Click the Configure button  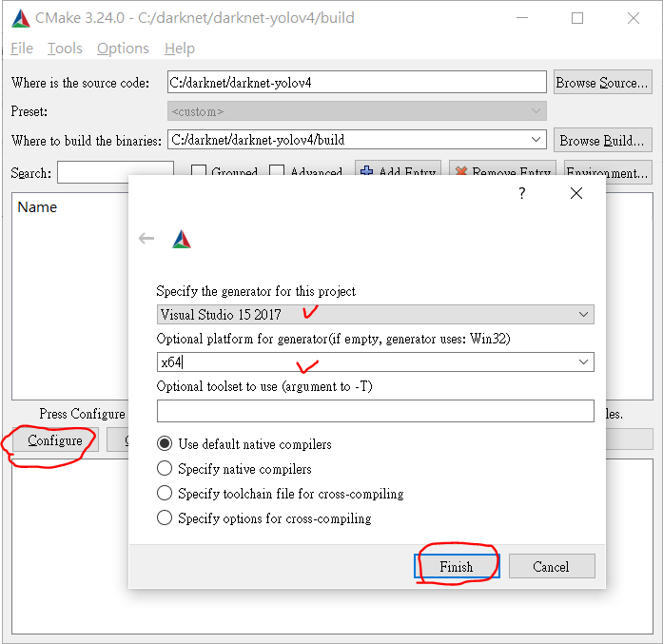(55, 440)
